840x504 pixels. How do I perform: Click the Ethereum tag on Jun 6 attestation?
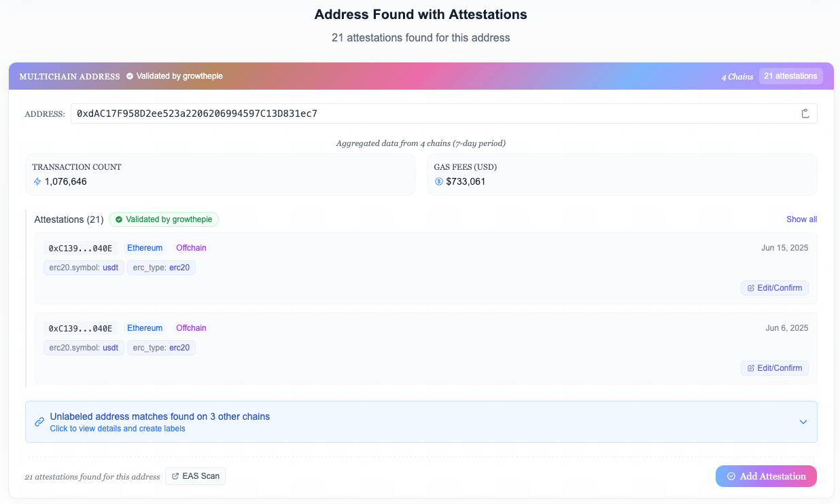click(145, 328)
